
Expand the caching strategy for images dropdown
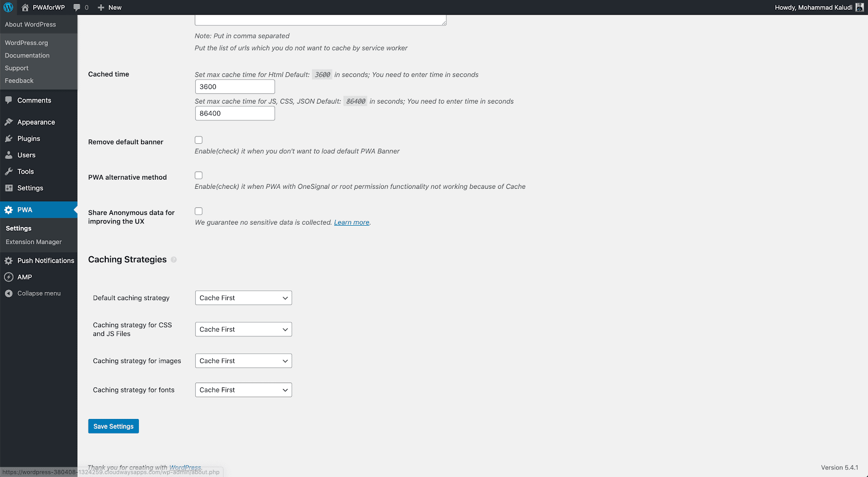[x=244, y=361]
